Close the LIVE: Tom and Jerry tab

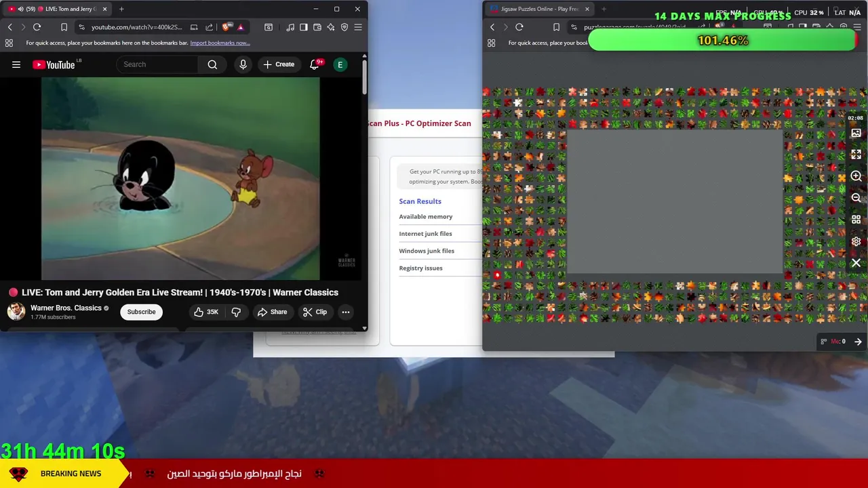tap(104, 9)
